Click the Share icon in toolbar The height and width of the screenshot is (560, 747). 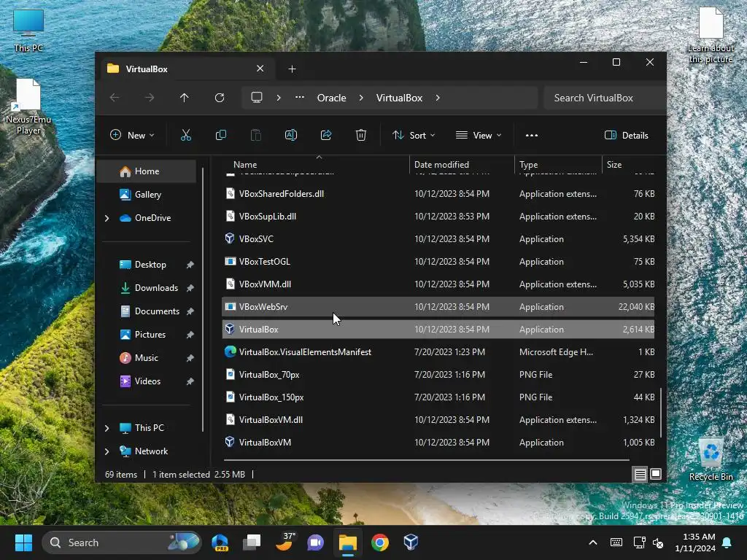(326, 135)
